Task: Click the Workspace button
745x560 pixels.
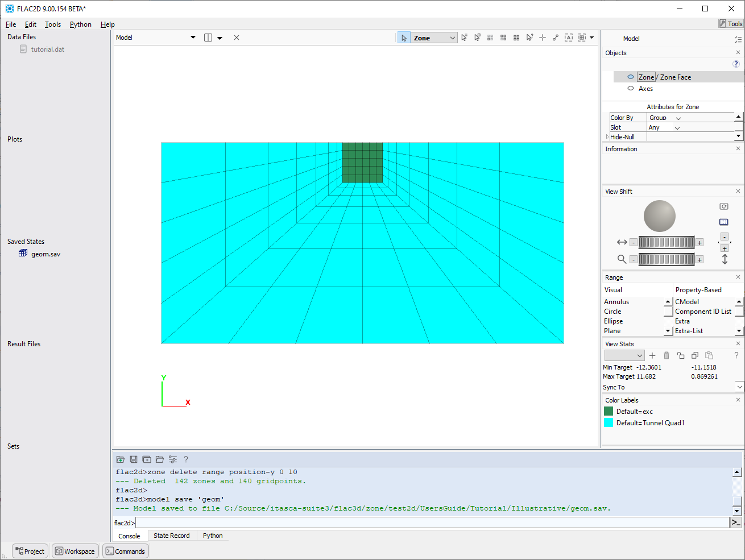Action: coord(75,551)
